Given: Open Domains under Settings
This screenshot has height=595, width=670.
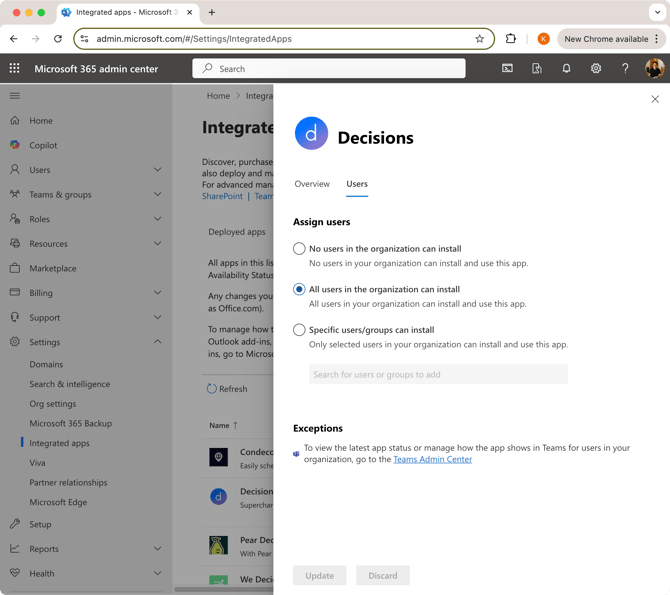Looking at the screenshot, I should (x=46, y=364).
